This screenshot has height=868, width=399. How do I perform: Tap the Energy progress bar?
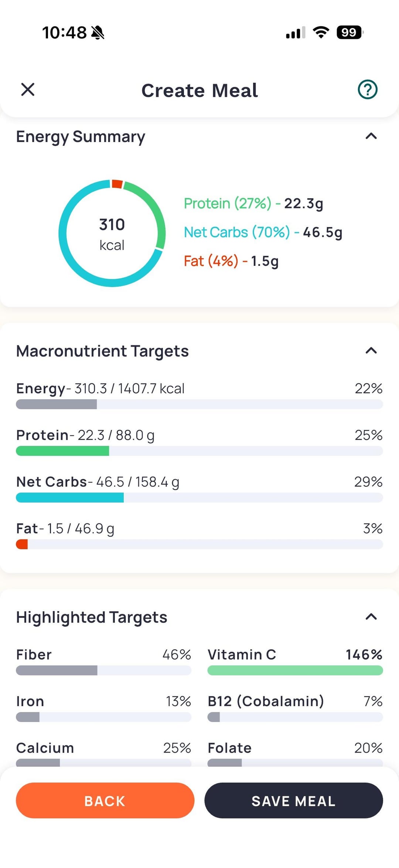click(x=199, y=404)
